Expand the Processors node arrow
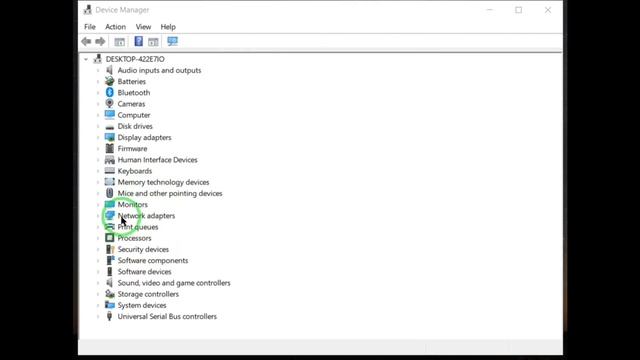Screen dimensions: 640x360 click(x=98, y=238)
